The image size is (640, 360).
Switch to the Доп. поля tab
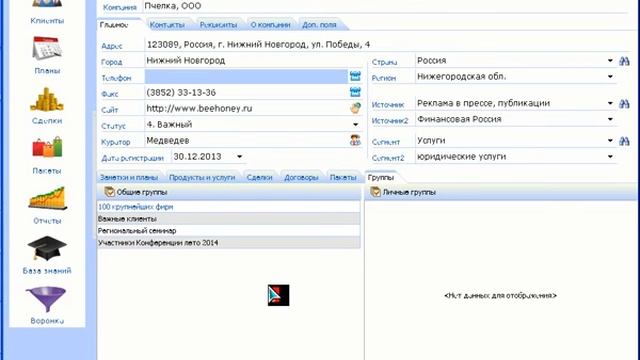pos(319,25)
